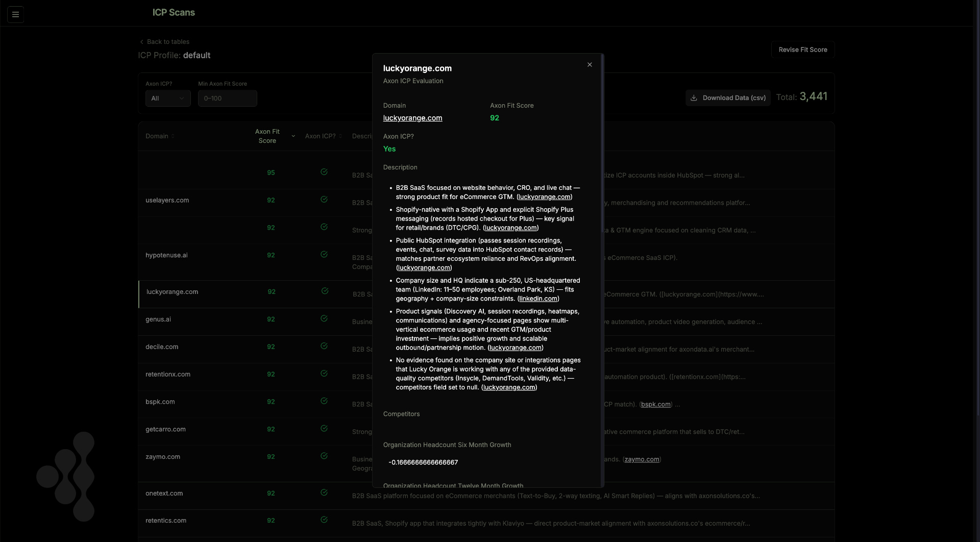
Task: Select the onetext.com domain cell
Action: (164, 494)
